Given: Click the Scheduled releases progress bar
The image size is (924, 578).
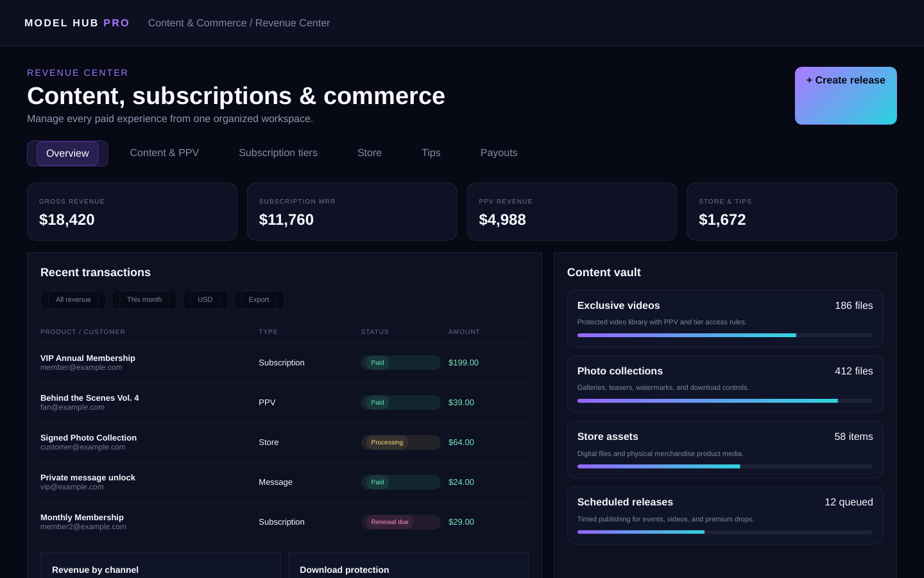Looking at the screenshot, I should [725, 532].
